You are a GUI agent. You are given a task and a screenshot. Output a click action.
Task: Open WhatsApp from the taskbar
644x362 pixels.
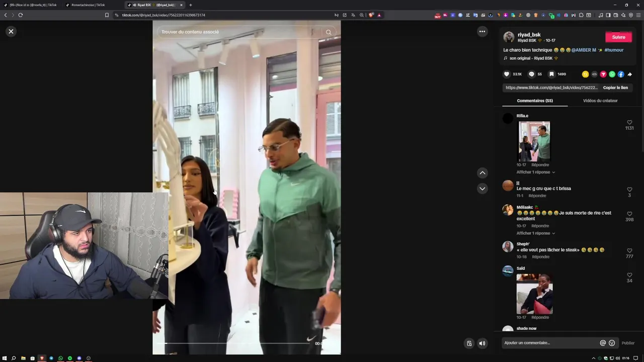(60, 358)
